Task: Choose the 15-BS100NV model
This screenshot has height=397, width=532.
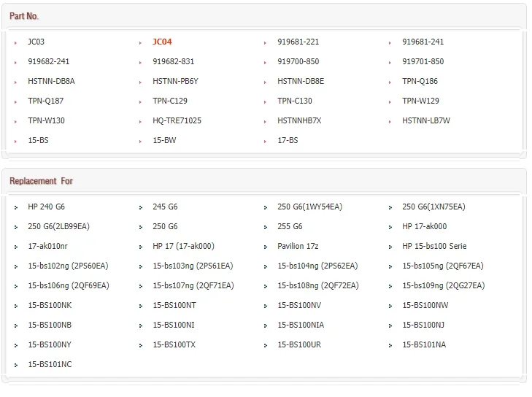Action: [x=299, y=305]
